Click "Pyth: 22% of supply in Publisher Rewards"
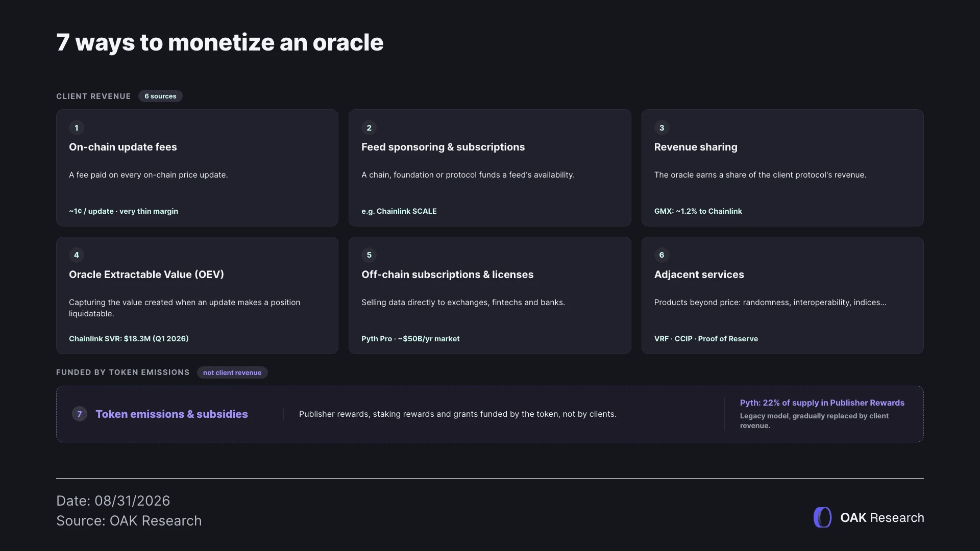Image resolution: width=980 pixels, height=551 pixels. [822, 403]
